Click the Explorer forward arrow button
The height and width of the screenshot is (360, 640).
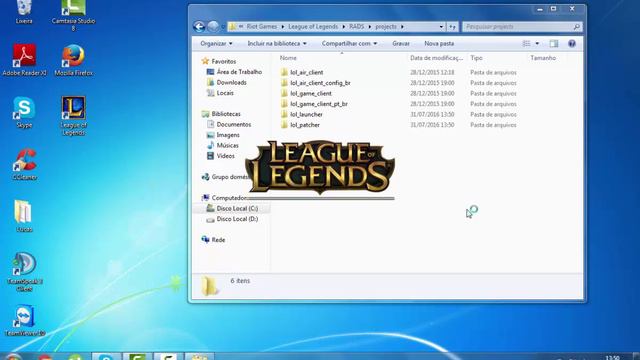coord(213,27)
